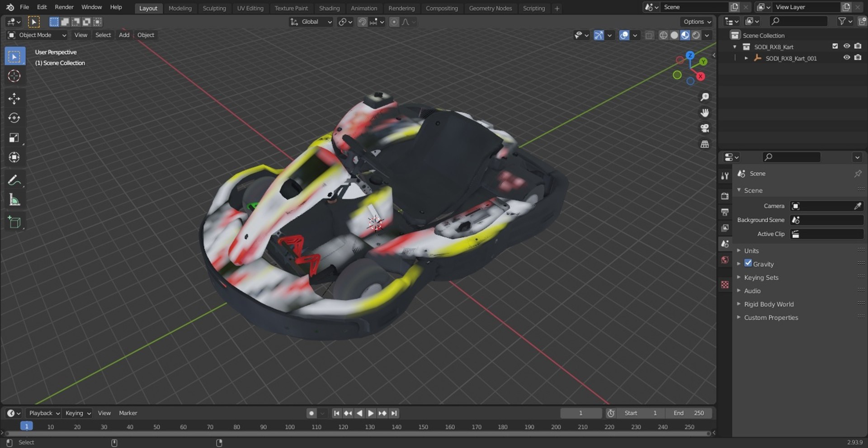The width and height of the screenshot is (868, 448).
Task: Enable the Gravity checkbox
Action: click(748, 263)
